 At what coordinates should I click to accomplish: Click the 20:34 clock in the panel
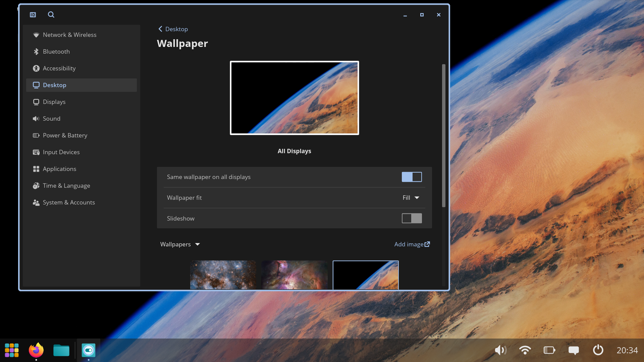627,350
